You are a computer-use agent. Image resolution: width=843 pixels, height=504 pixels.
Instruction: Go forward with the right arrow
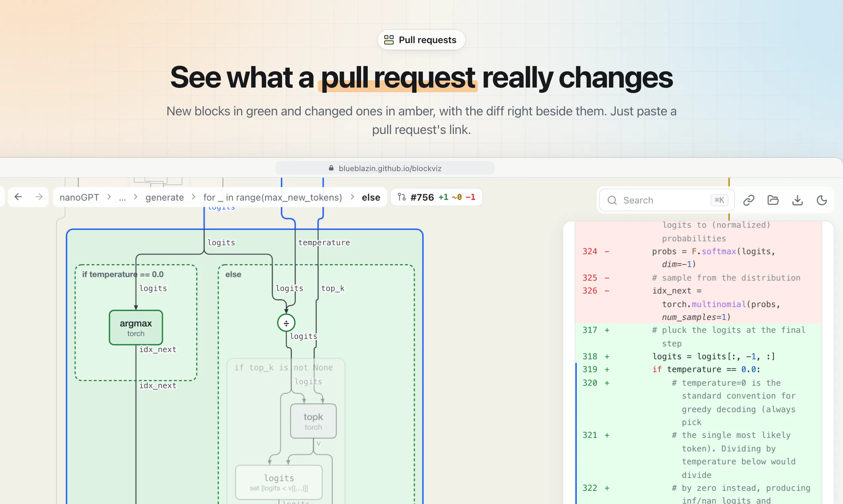coord(39,197)
